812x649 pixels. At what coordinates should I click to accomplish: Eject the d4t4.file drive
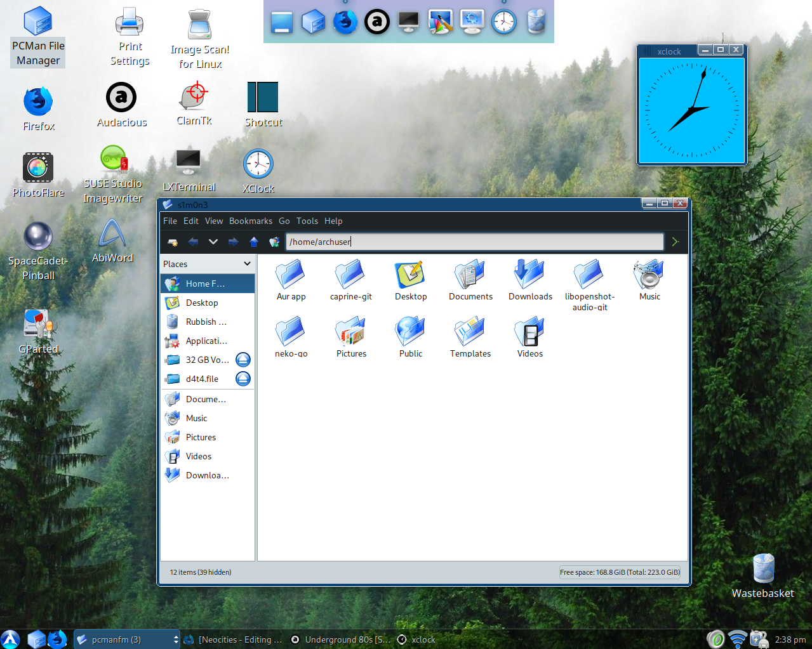(243, 379)
